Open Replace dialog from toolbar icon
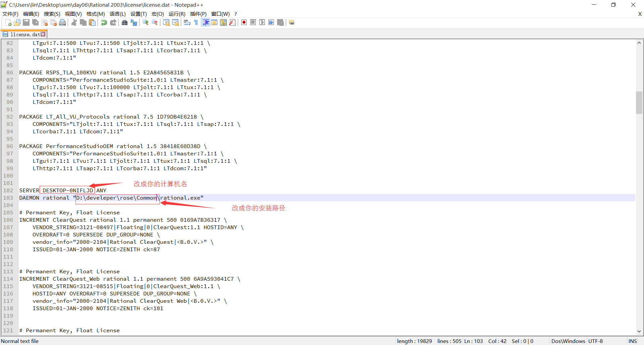The width and height of the screenshot is (644, 345). [x=134, y=22]
